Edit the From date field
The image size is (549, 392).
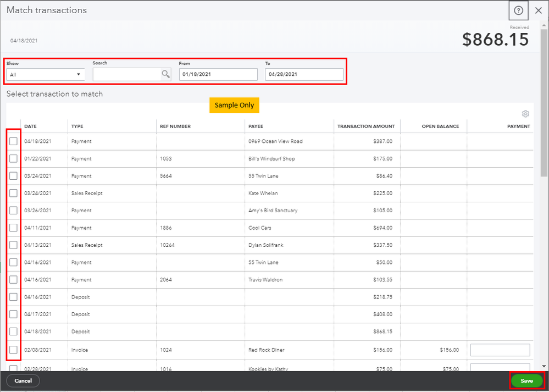click(x=218, y=74)
